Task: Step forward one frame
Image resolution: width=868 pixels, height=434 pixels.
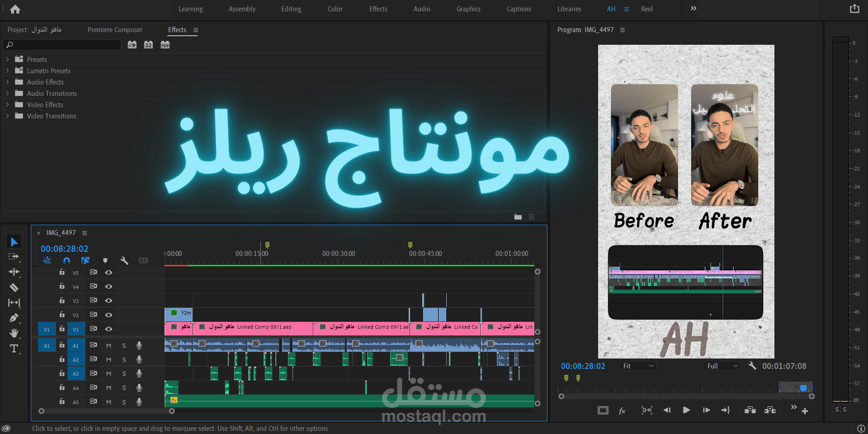Action: coord(706,410)
